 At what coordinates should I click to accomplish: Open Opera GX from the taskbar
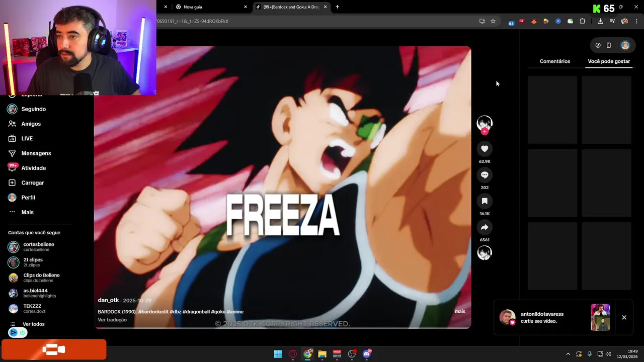coord(293,354)
